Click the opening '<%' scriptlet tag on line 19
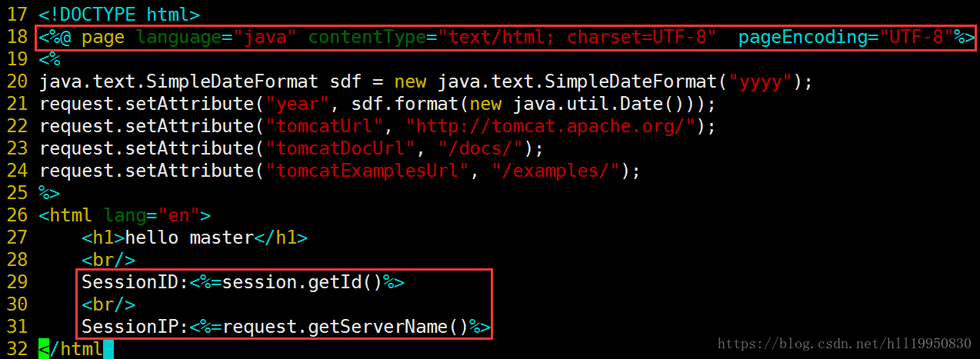 click(x=49, y=59)
